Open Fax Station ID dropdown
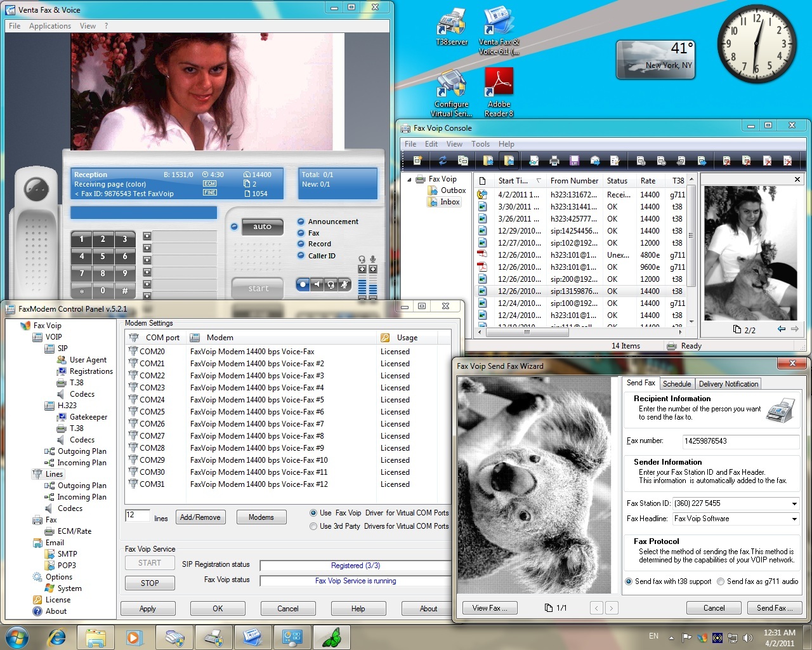 click(794, 503)
